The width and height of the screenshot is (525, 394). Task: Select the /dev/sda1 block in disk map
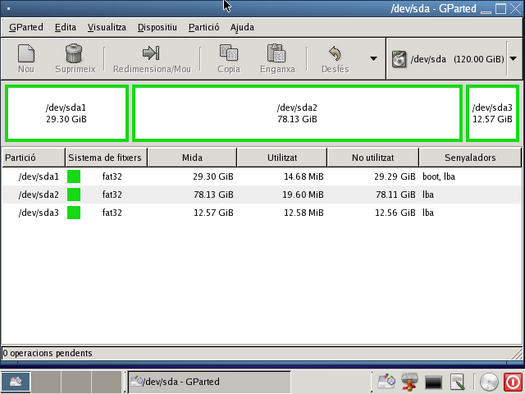point(66,113)
